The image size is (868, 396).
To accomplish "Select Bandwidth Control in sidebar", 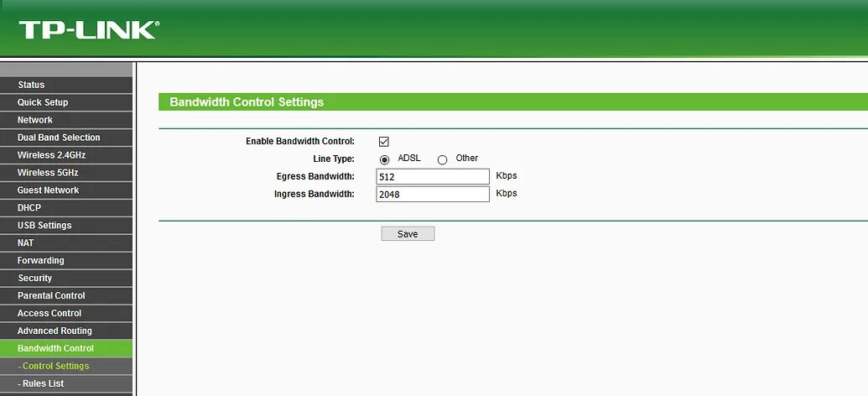I will point(66,348).
